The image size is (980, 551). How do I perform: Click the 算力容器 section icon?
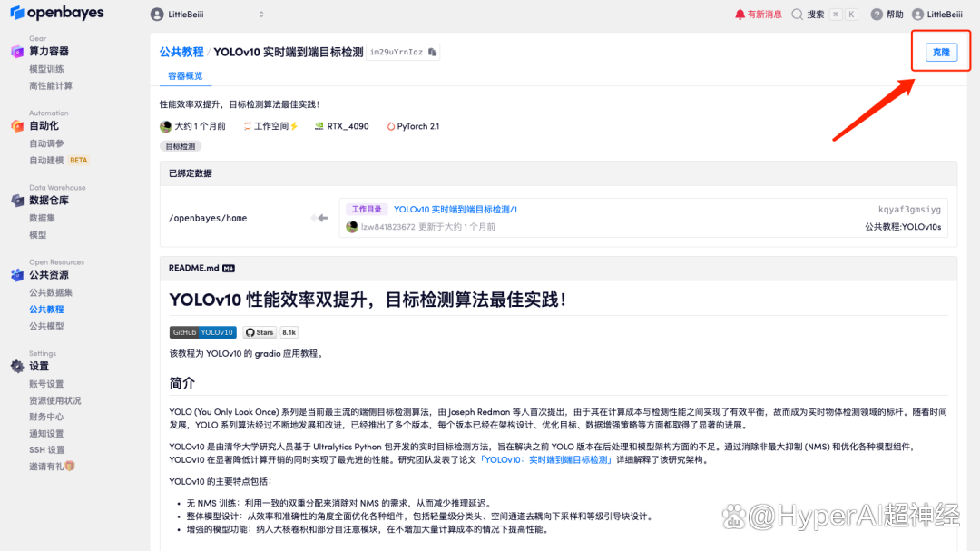click(x=17, y=51)
